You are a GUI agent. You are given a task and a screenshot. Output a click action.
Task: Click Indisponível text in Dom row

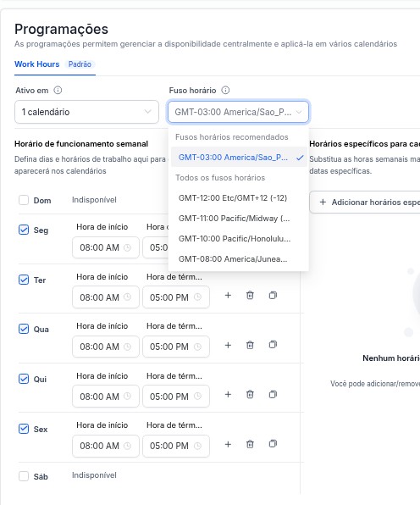coord(94,200)
